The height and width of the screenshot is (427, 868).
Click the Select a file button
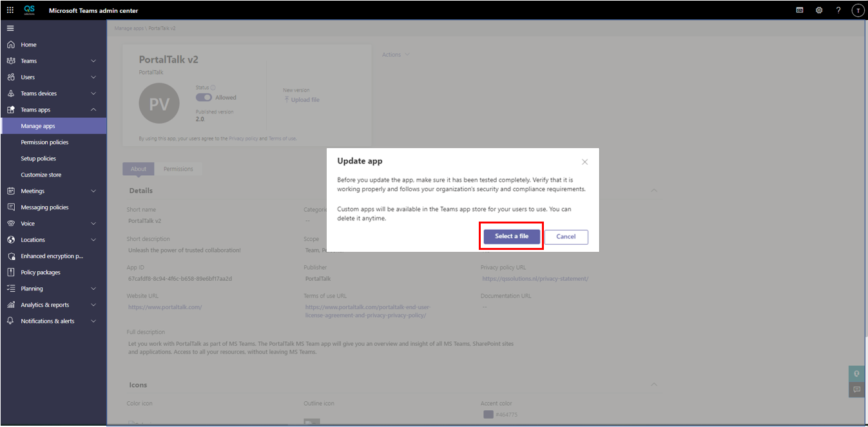click(x=512, y=236)
